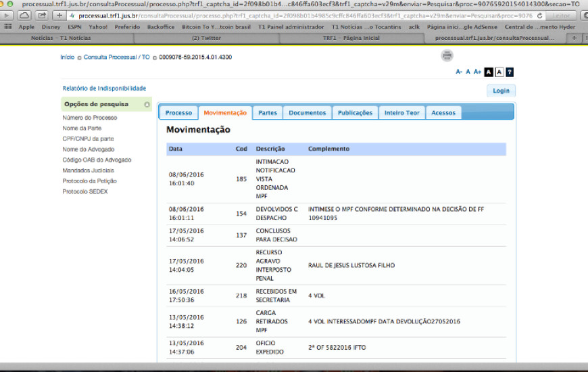The width and height of the screenshot is (588, 372).
Task: Click the add bookmark plus button
Action: coord(59,15)
